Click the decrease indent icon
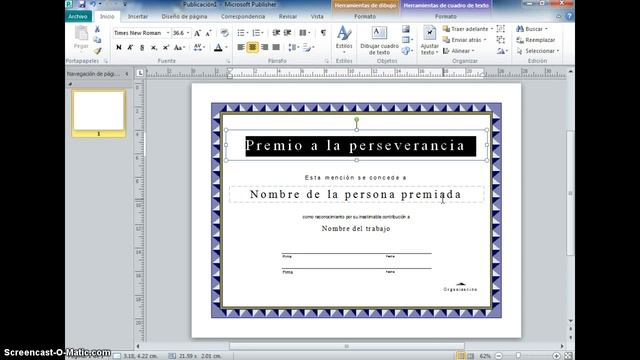 (x=276, y=33)
